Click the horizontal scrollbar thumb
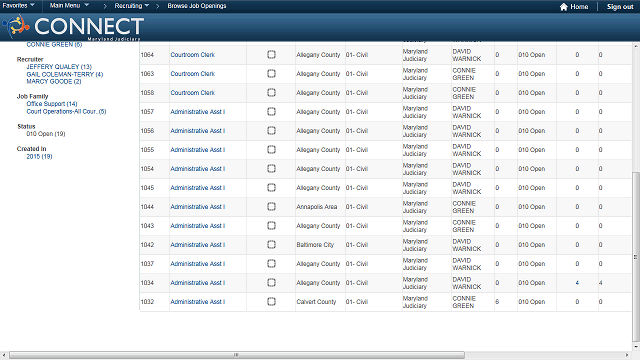Viewport: 640px width, 360px height. click(x=237, y=355)
